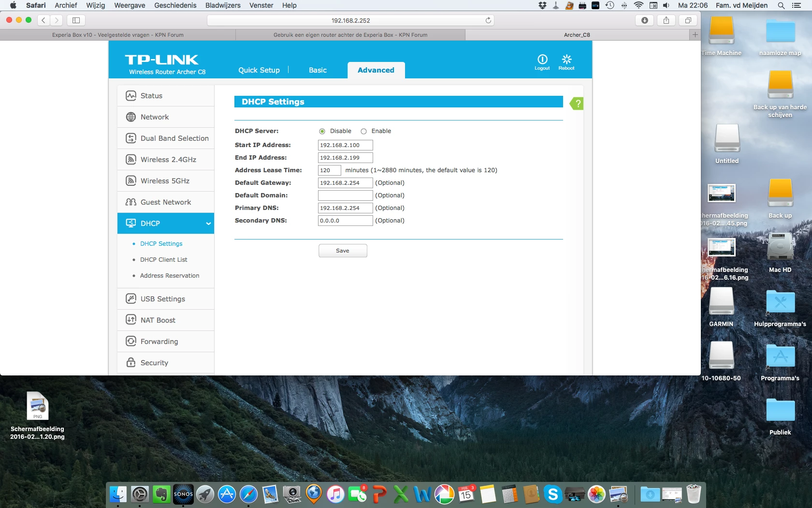Open Status from the sidebar

[166, 96]
